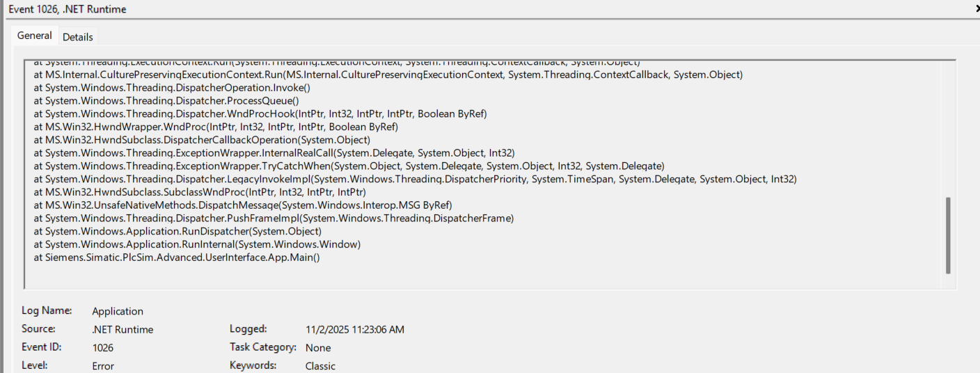Click the UnsafeNativeMethods.DispatchMessage line
This screenshot has height=373, width=980.
coord(243,205)
